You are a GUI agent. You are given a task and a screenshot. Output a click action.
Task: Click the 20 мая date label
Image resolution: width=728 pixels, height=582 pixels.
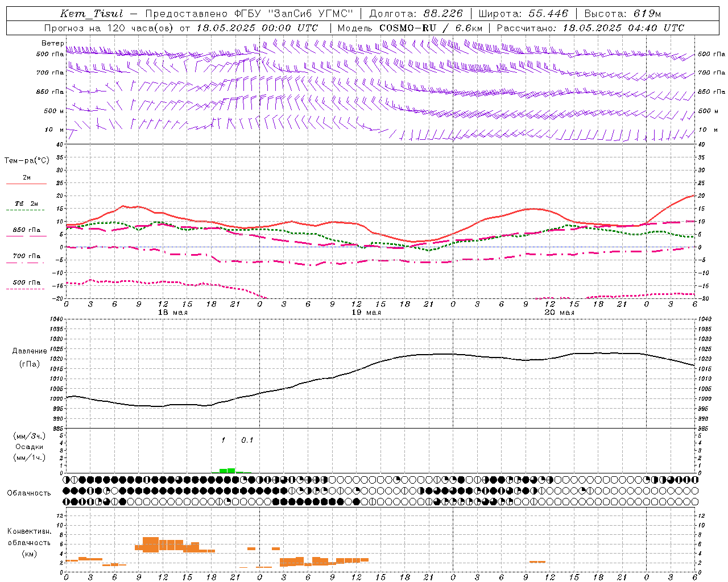(559, 313)
